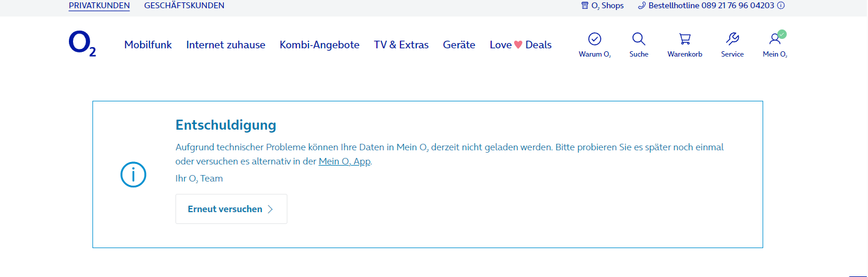Open the Geräte menu
868x277 pixels.
(459, 45)
